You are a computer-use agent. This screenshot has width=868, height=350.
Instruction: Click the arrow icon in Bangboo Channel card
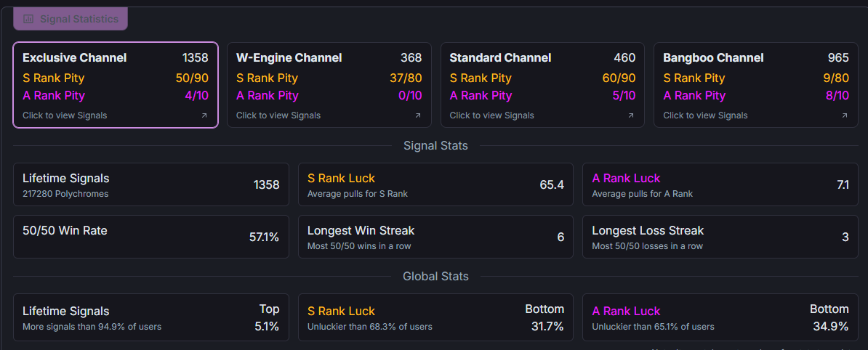[845, 115]
